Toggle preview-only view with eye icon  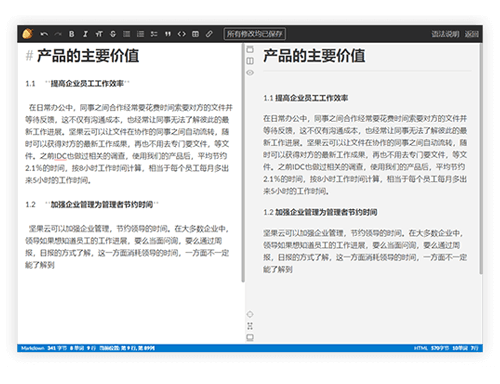tap(250, 73)
